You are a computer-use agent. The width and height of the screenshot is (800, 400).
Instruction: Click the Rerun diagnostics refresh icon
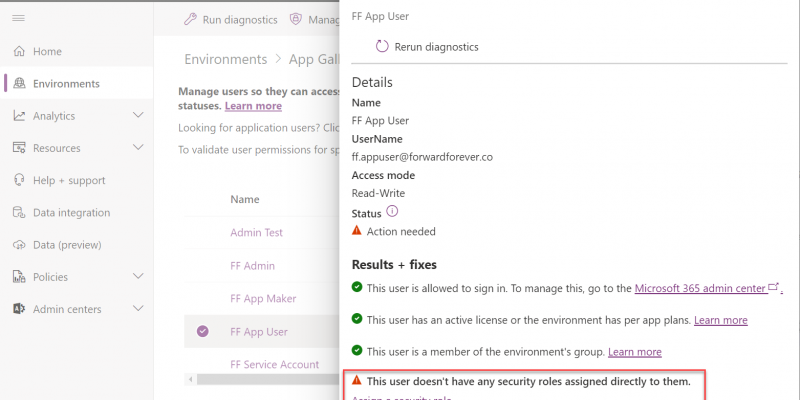pos(382,46)
